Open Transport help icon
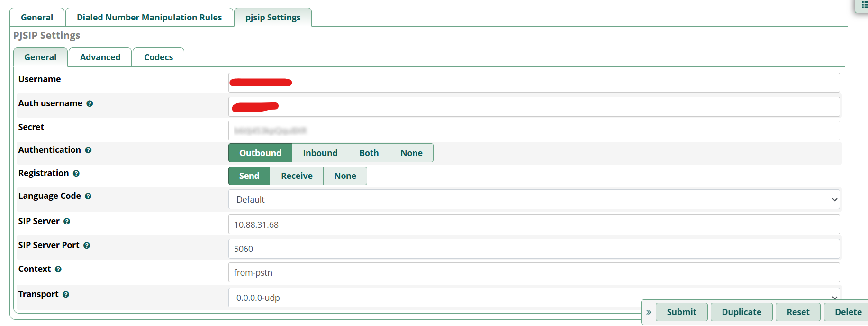Viewport: 868px width, 326px height. [x=66, y=294]
